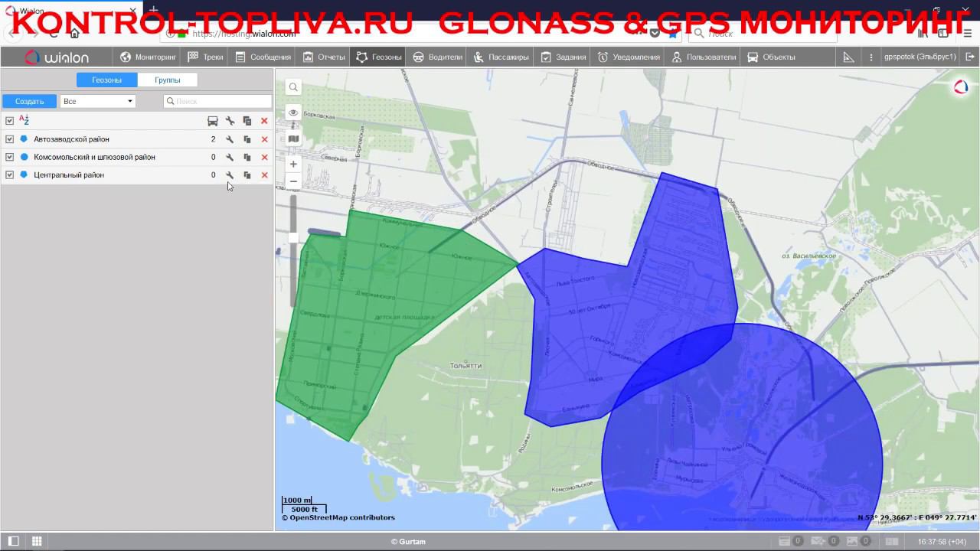Click the header copy icon
This screenshot has width=980, height=551.
point(247,121)
